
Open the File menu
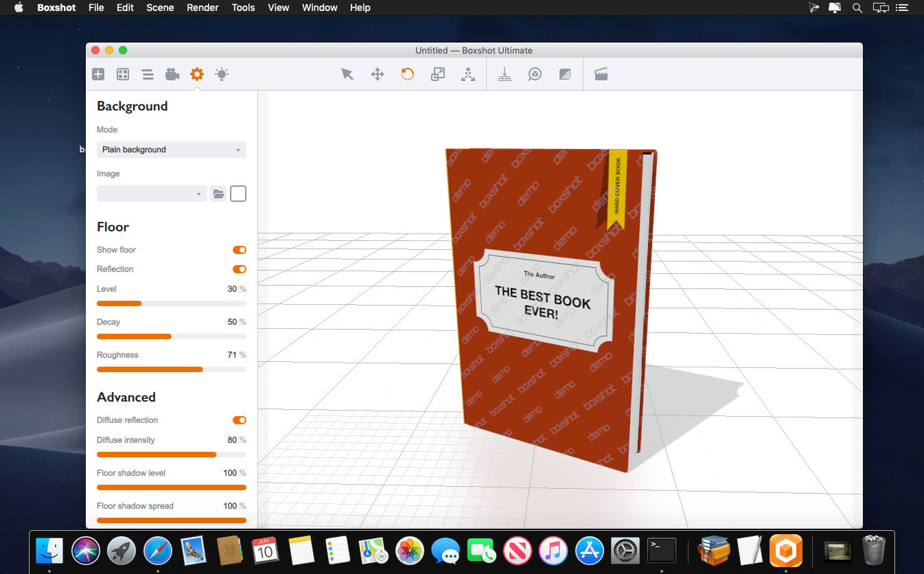pos(96,8)
